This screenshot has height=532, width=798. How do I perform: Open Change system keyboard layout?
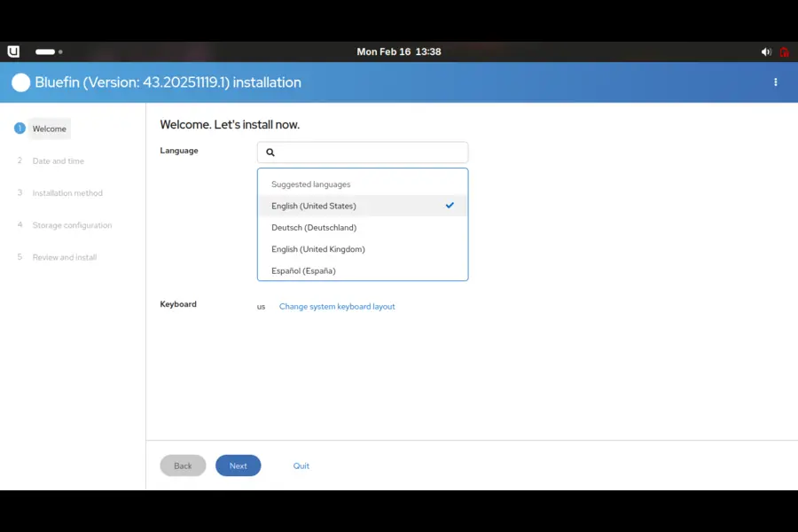coord(337,306)
